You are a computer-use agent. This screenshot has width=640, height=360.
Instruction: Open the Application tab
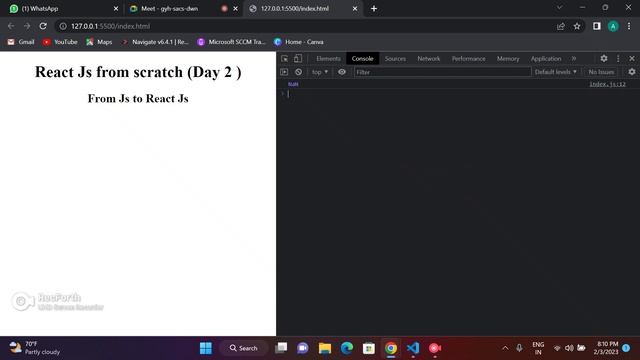pyautogui.click(x=546, y=58)
